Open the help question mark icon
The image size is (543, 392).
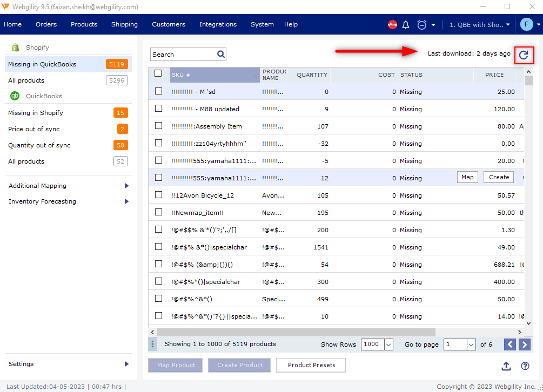pos(525,366)
